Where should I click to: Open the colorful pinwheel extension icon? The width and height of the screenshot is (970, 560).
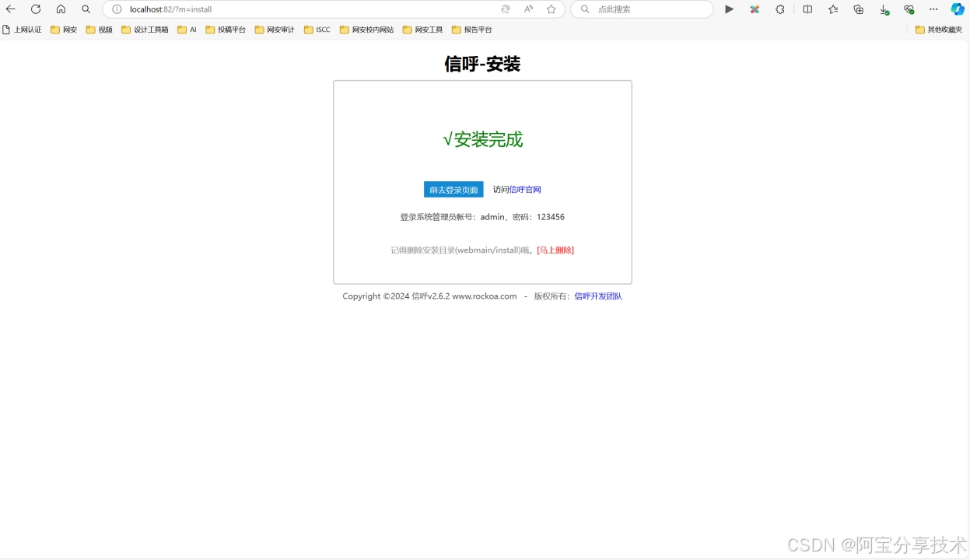pyautogui.click(x=755, y=9)
